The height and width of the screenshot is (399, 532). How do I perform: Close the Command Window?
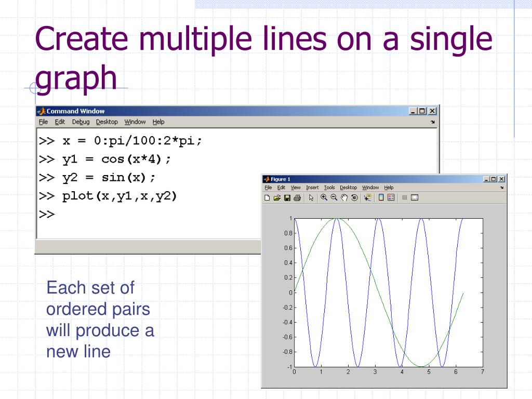[x=432, y=111]
